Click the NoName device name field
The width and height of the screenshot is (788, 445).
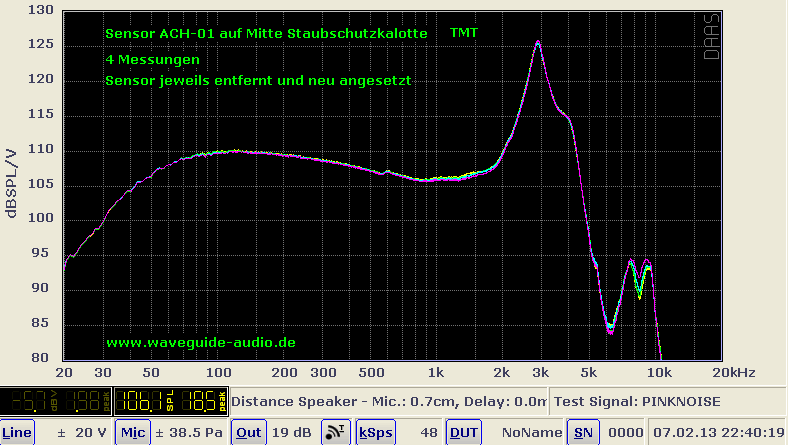coord(526,432)
